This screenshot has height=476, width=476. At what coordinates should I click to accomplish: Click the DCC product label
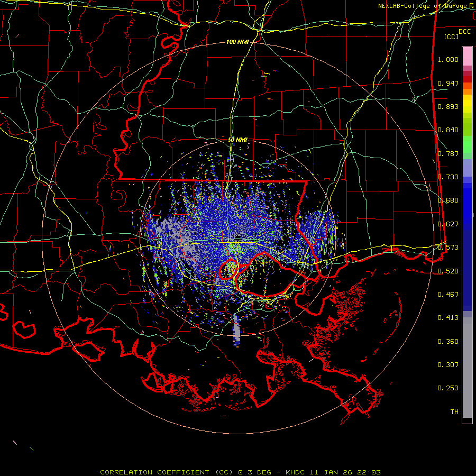tap(464, 32)
